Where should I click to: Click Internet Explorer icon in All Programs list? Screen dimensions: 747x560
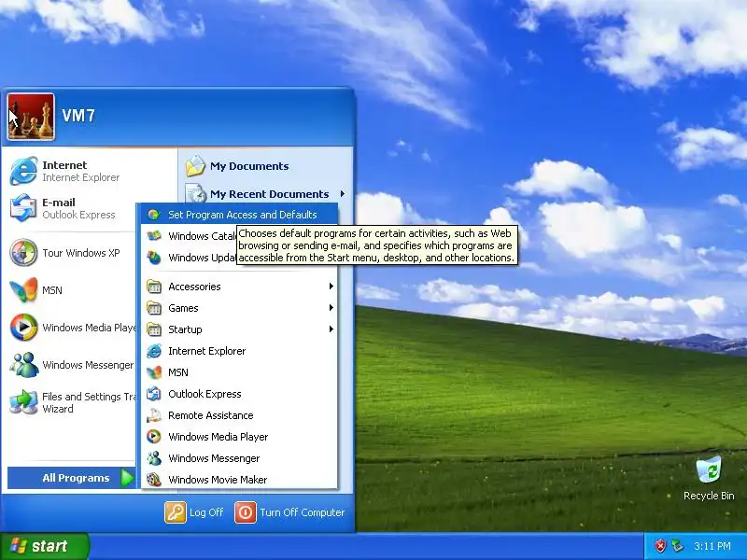click(153, 351)
